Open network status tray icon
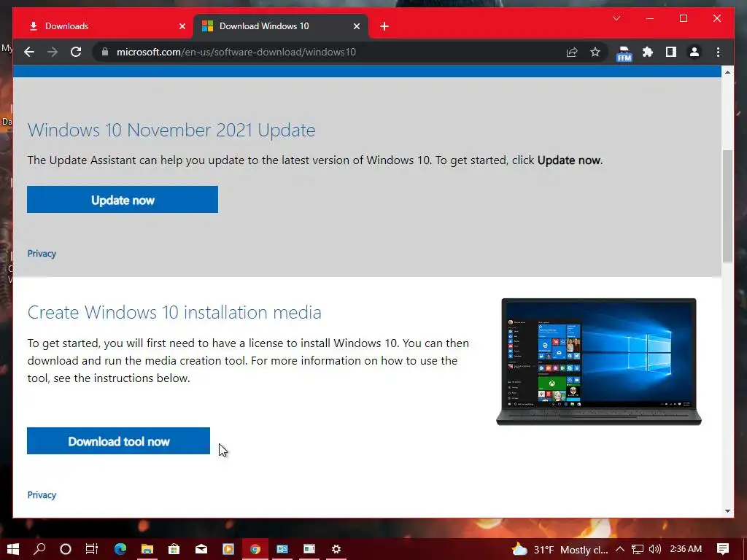The width and height of the screenshot is (747, 560). tap(638, 549)
